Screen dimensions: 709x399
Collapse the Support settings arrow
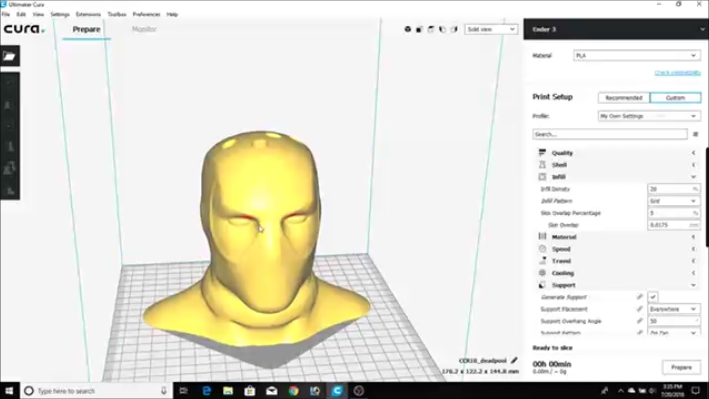coord(693,285)
